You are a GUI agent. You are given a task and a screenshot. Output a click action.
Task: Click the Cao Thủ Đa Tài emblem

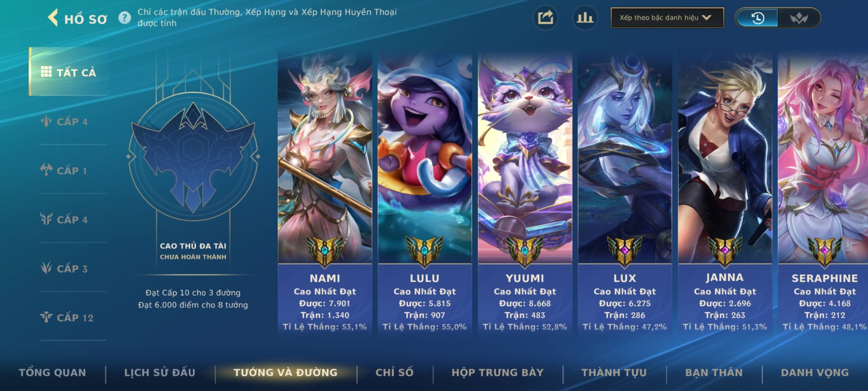click(x=193, y=156)
